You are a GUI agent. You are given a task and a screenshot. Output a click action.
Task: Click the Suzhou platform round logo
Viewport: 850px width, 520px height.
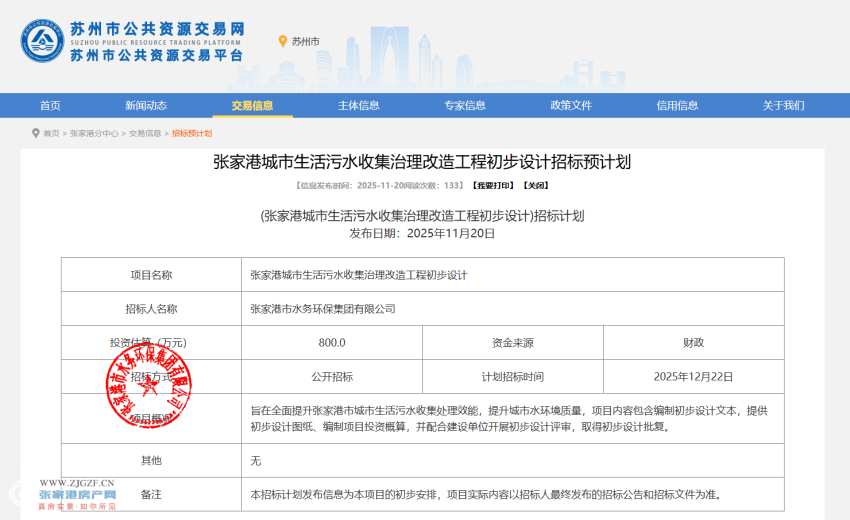click(x=42, y=41)
